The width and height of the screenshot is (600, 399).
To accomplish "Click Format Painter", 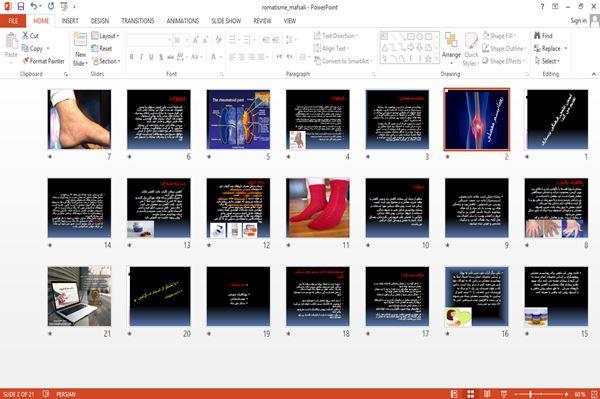I will point(44,61).
